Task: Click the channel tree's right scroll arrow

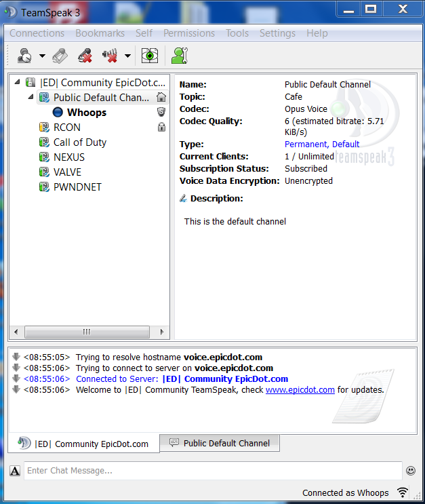Action: [x=162, y=332]
